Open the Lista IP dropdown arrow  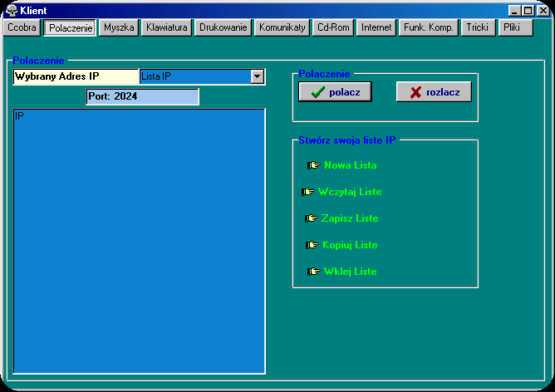click(258, 76)
